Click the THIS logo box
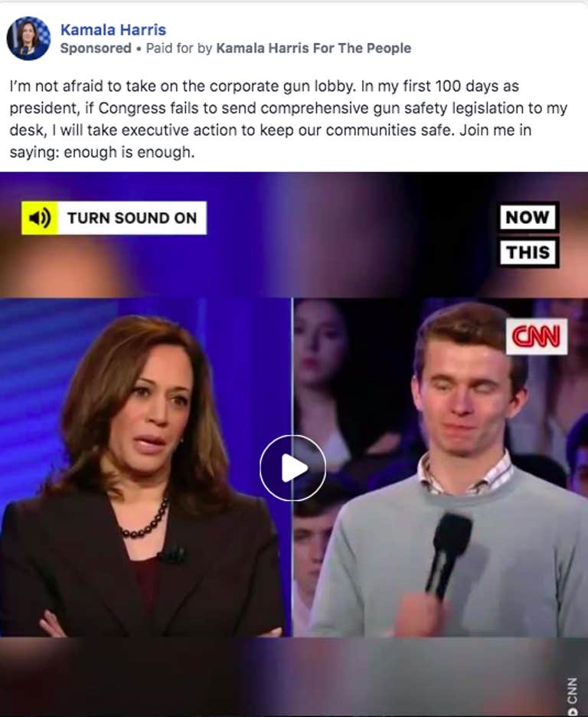The width and height of the screenshot is (588, 717). coord(528,252)
